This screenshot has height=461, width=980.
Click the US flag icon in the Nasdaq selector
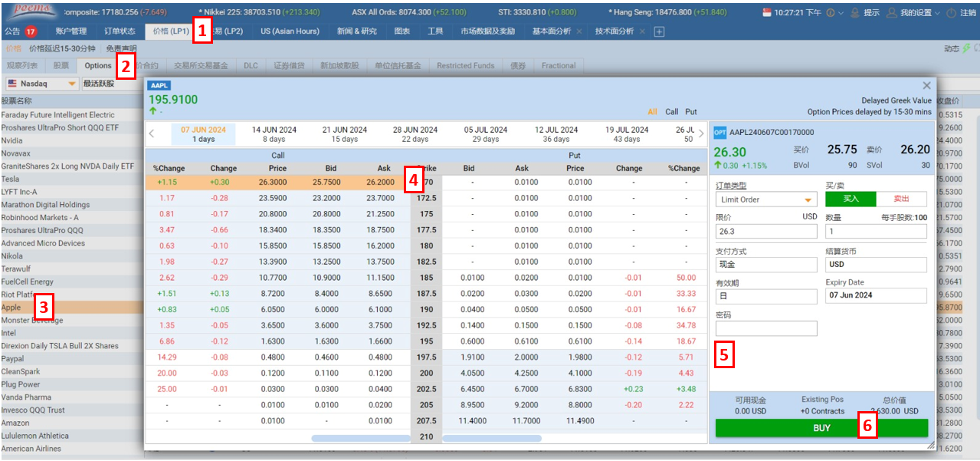tap(12, 84)
